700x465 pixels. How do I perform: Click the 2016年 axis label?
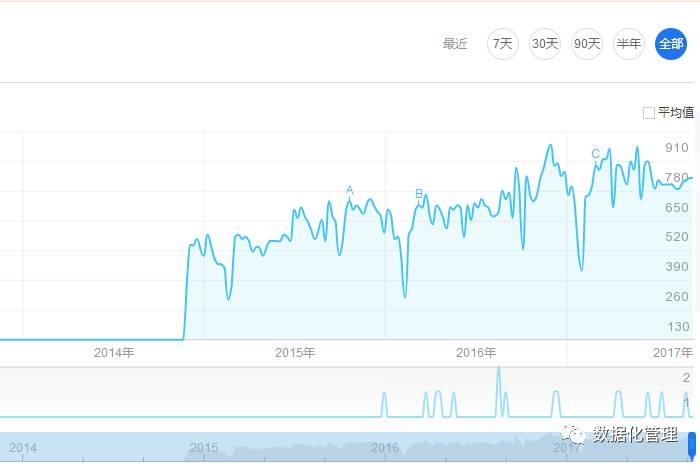click(476, 353)
